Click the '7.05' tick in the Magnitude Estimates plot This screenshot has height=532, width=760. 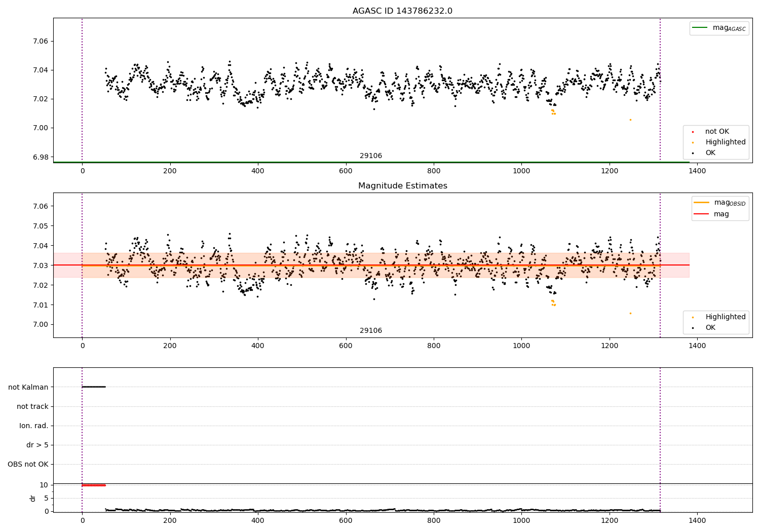(x=41, y=226)
